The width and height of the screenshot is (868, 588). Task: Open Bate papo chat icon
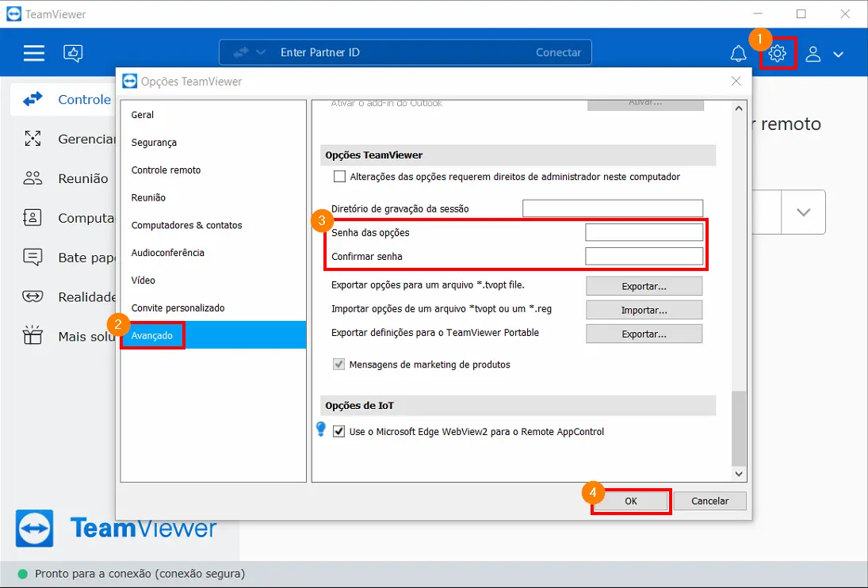[33, 258]
